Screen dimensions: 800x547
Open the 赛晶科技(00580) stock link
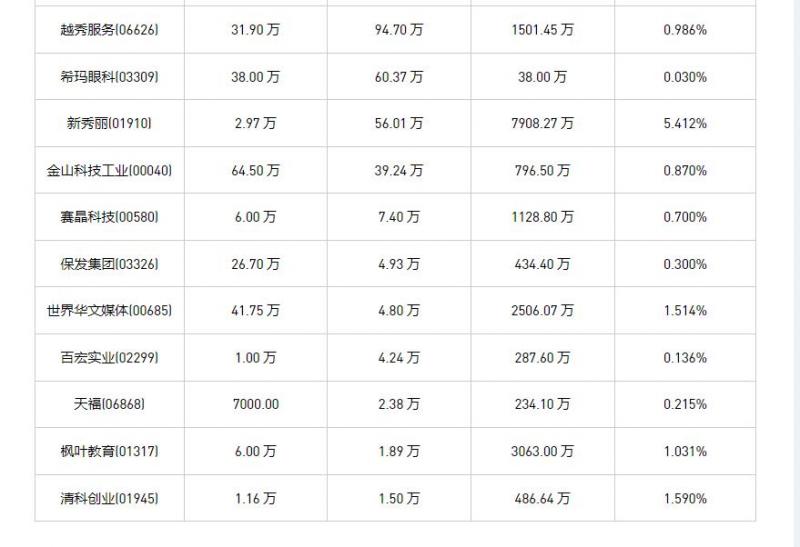(109, 217)
